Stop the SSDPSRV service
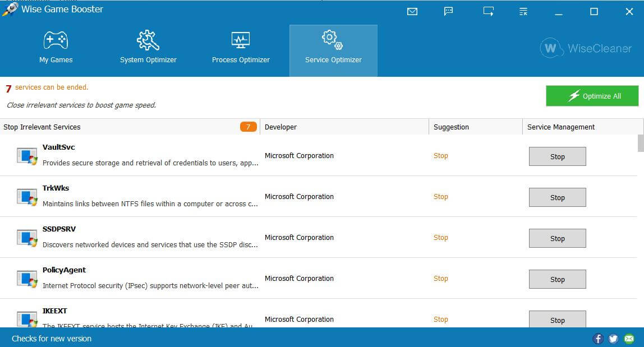This screenshot has height=347, width=644. tap(558, 239)
